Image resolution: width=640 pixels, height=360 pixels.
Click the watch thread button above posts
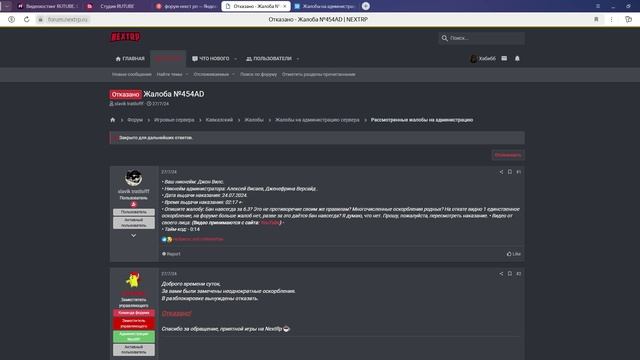(508, 155)
